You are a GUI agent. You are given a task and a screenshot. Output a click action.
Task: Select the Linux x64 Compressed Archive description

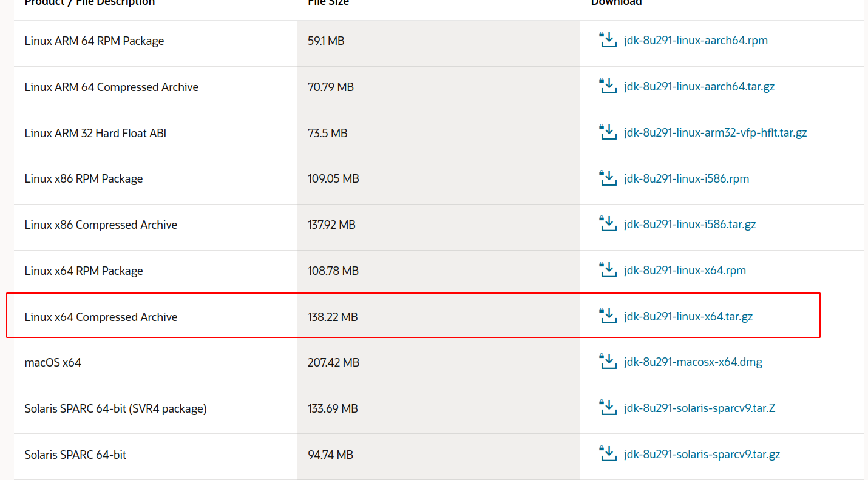coord(101,317)
